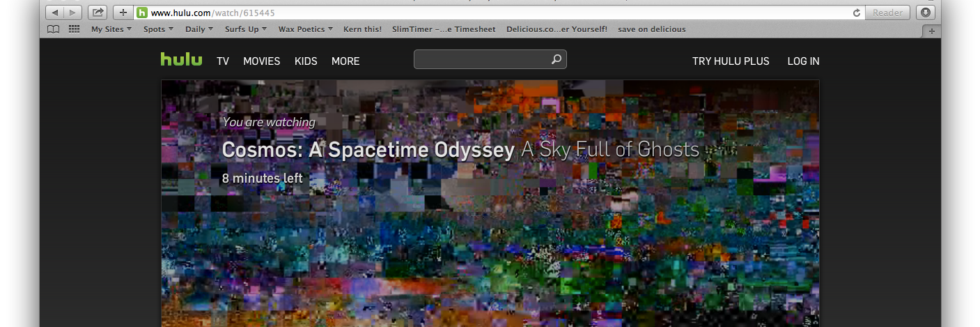Expand the Surfs Up bookmarks folder

click(x=246, y=29)
